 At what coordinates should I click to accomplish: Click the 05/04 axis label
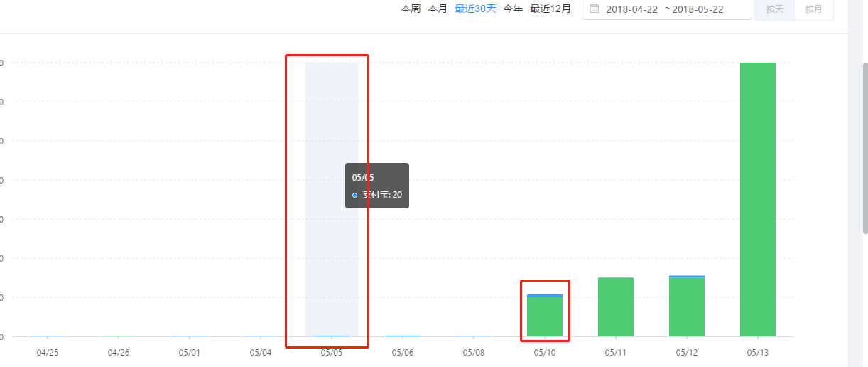tap(261, 352)
